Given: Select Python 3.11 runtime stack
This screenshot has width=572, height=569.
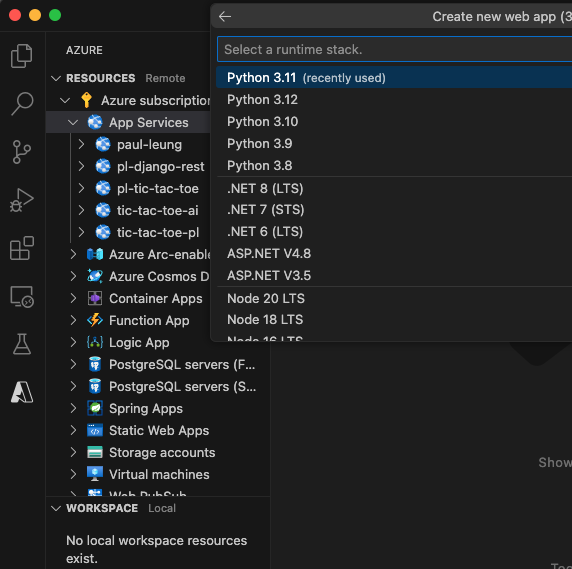Looking at the screenshot, I should 394,77.
